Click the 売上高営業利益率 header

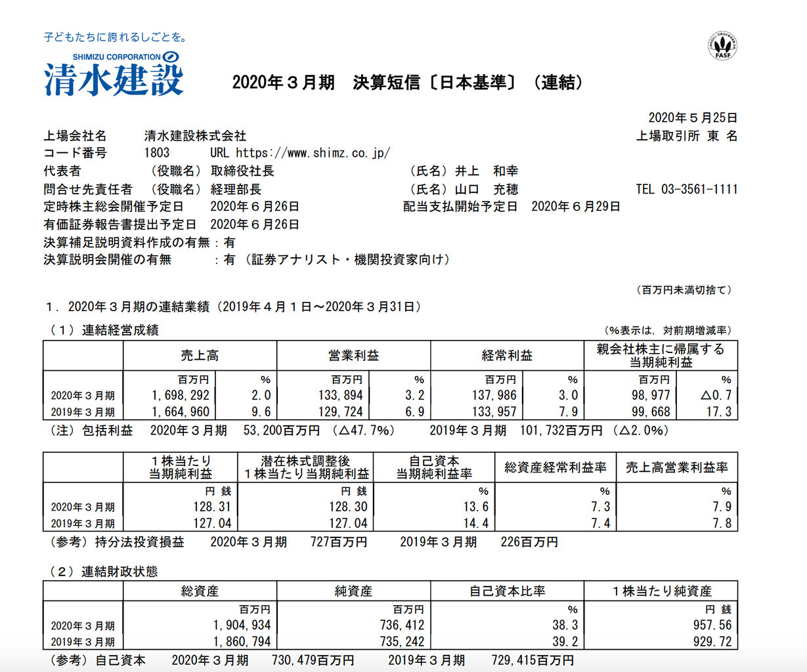[x=677, y=467]
